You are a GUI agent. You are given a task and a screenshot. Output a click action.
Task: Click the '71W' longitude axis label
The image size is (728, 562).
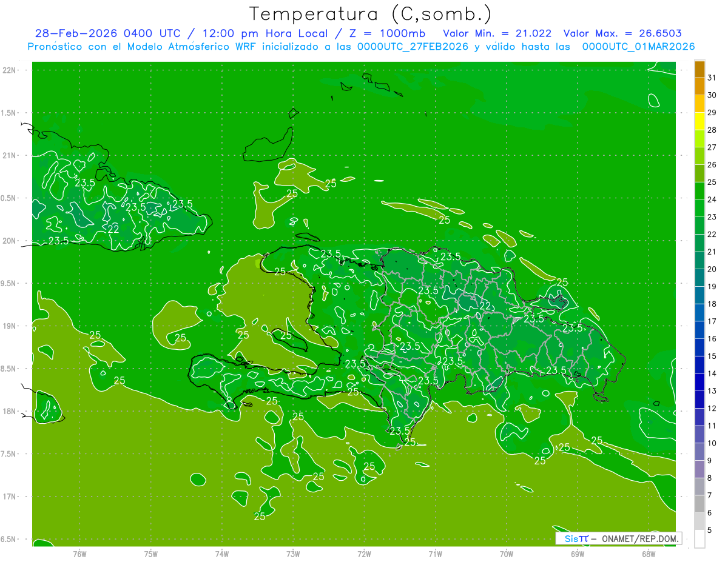click(435, 554)
